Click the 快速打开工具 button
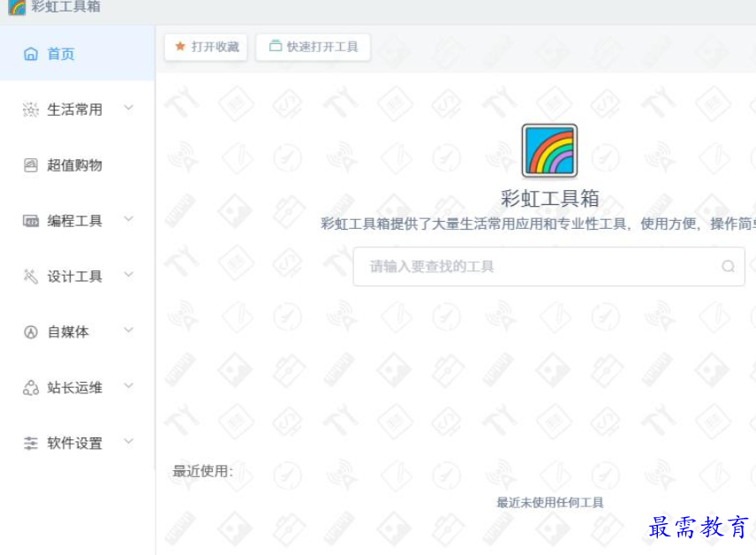 pyautogui.click(x=313, y=47)
